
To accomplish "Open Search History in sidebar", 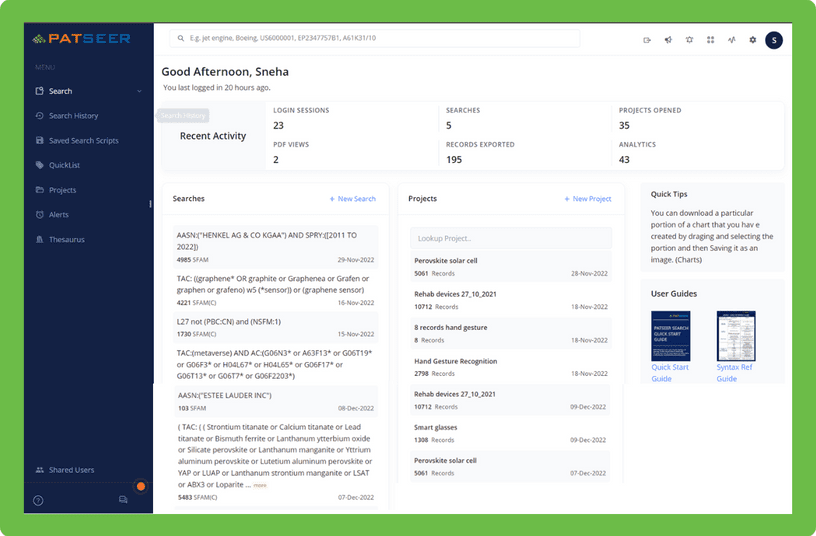I will 73,116.
